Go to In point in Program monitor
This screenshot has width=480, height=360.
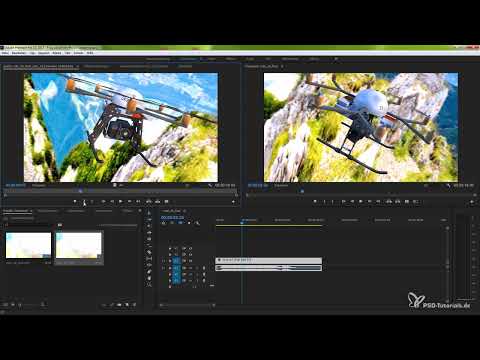[x=343, y=202]
